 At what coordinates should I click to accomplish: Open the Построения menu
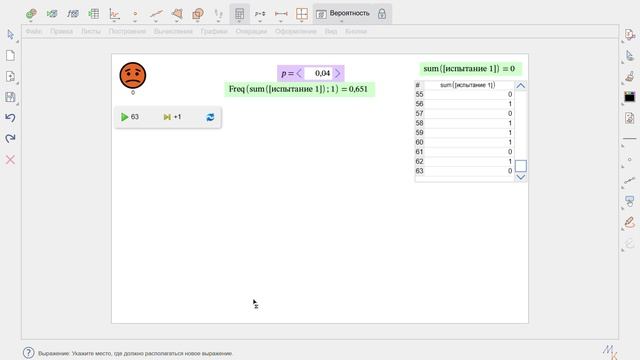point(127,31)
